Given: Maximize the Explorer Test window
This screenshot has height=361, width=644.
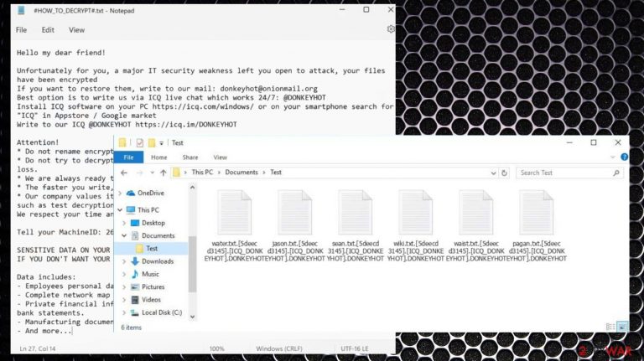Looking at the screenshot, I should pyautogui.click(x=594, y=142).
